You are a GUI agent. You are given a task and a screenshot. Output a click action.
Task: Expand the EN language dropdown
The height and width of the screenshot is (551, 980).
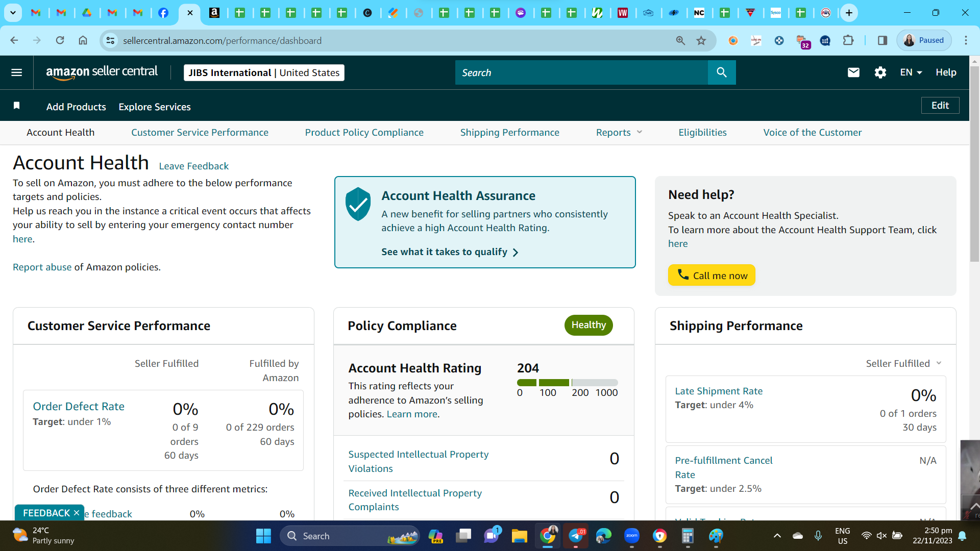click(x=911, y=72)
